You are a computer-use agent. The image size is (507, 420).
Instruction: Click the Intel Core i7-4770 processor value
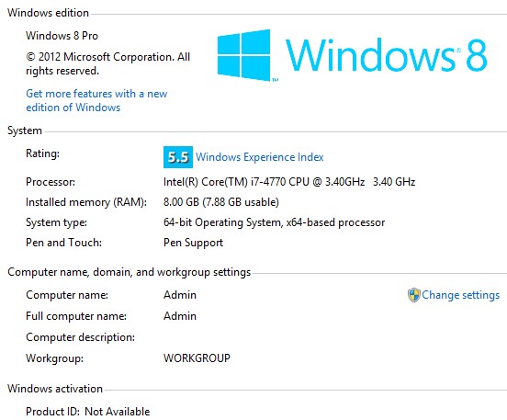pyautogui.click(x=289, y=182)
